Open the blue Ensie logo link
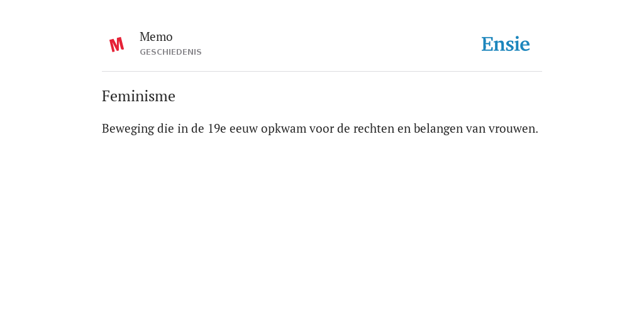 (x=505, y=44)
